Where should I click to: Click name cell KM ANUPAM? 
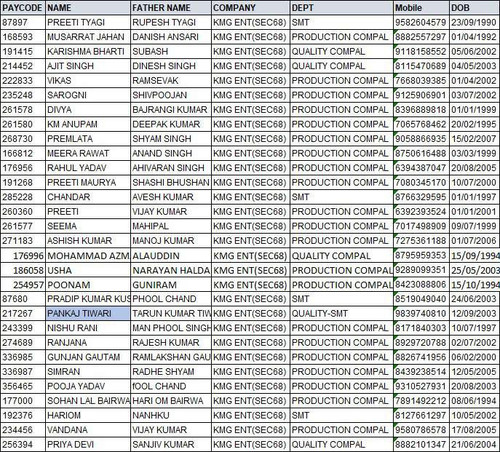coord(88,124)
